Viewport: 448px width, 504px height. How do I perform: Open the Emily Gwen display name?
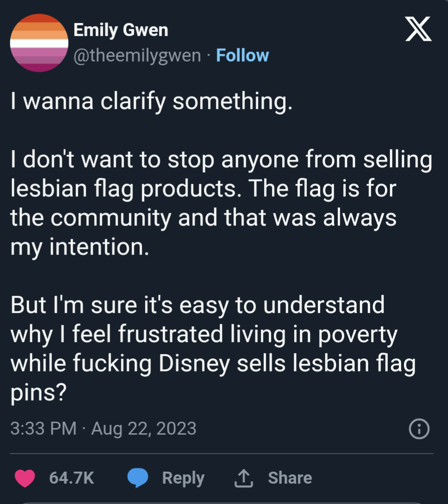[121, 31]
